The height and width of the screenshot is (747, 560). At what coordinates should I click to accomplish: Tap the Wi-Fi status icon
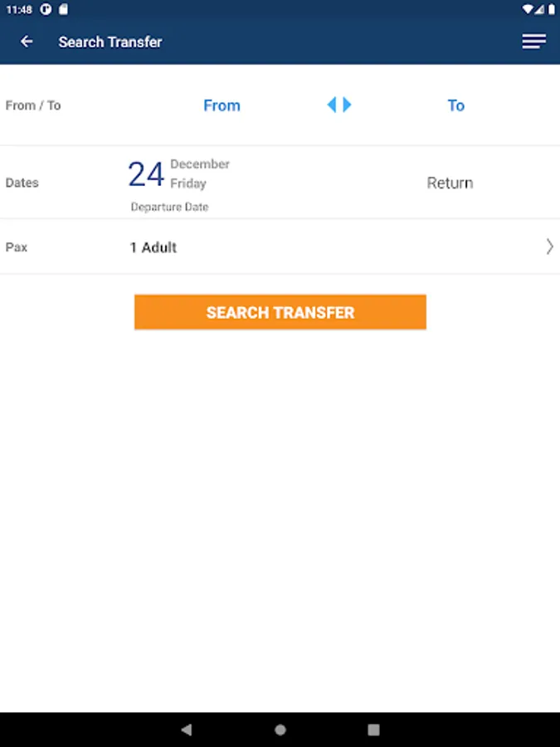click(527, 9)
